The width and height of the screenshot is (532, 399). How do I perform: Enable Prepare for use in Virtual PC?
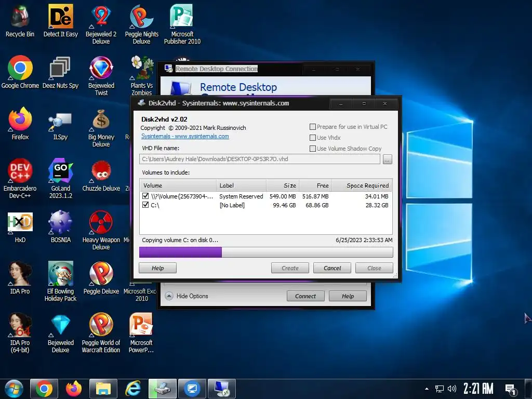[313, 127]
